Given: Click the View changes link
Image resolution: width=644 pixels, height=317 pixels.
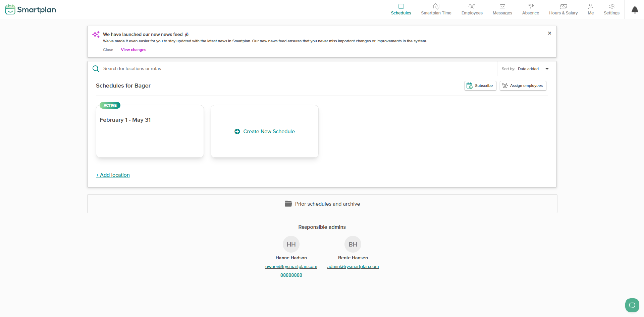Looking at the screenshot, I should [133, 49].
